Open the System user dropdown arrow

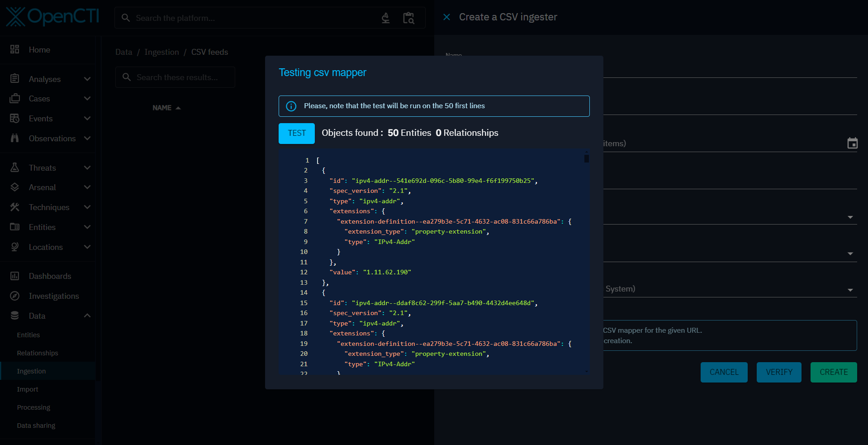click(x=850, y=290)
